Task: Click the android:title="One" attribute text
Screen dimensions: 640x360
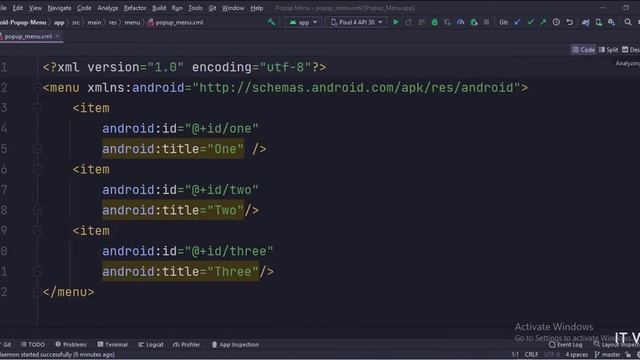Action: (173, 149)
